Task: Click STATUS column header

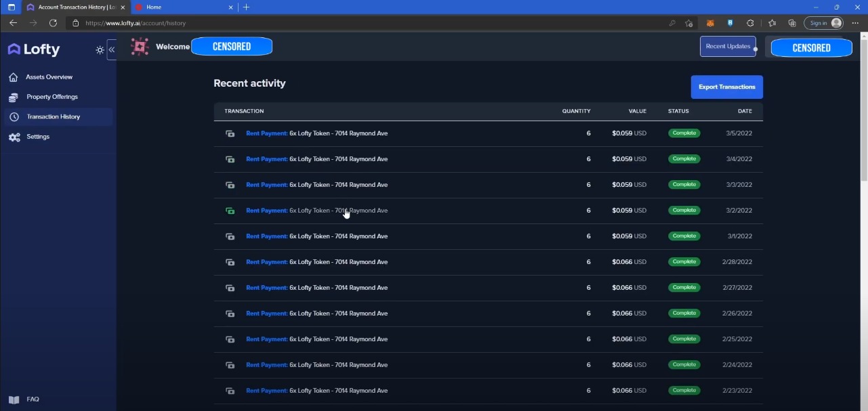Action: tap(678, 111)
